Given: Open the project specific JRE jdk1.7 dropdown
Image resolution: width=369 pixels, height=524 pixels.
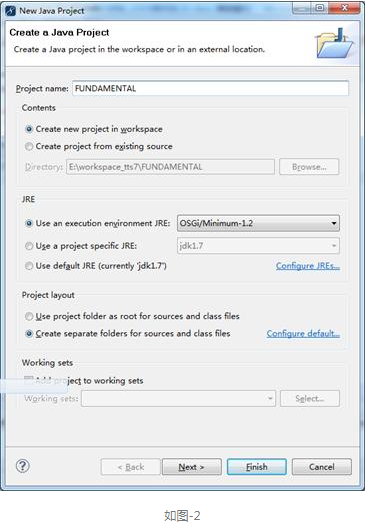Looking at the screenshot, I should (258, 246).
